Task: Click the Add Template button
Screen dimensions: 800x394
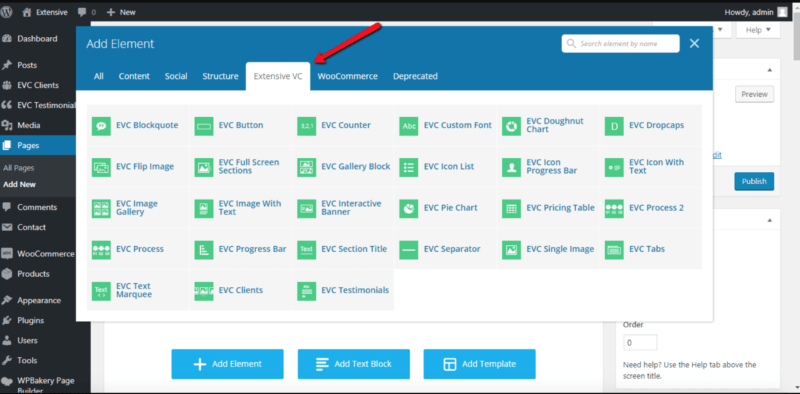Action: tap(480, 364)
